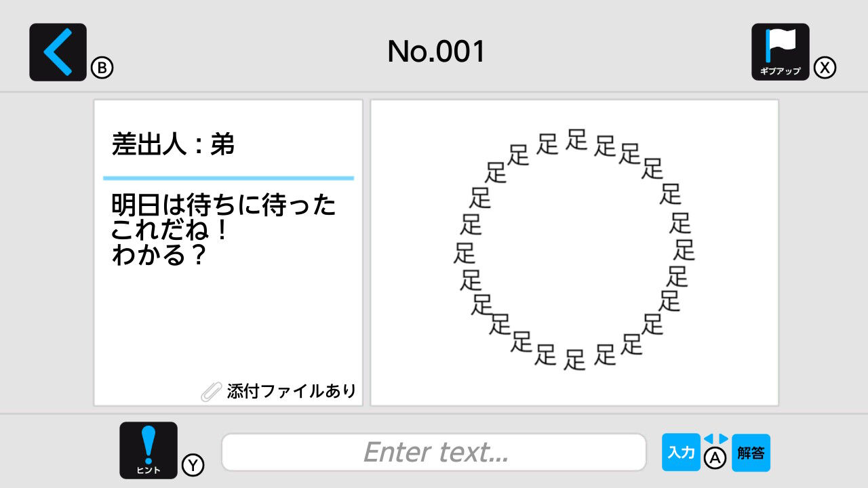The image size is (868, 488).
Task: Click the No.001 title
Action: coord(434,50)
